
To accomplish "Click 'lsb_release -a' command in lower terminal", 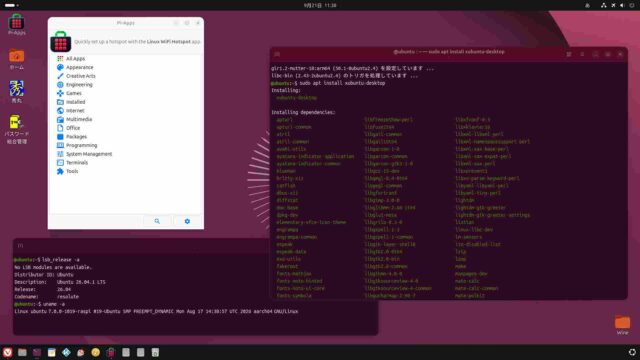I will pos(61,260).
